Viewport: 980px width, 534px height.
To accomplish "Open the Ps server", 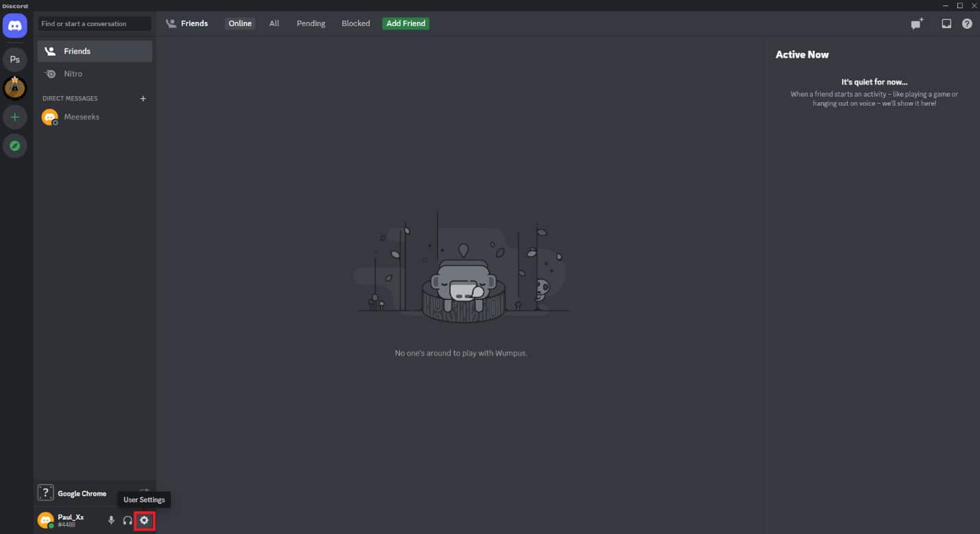I will (15, 60).
